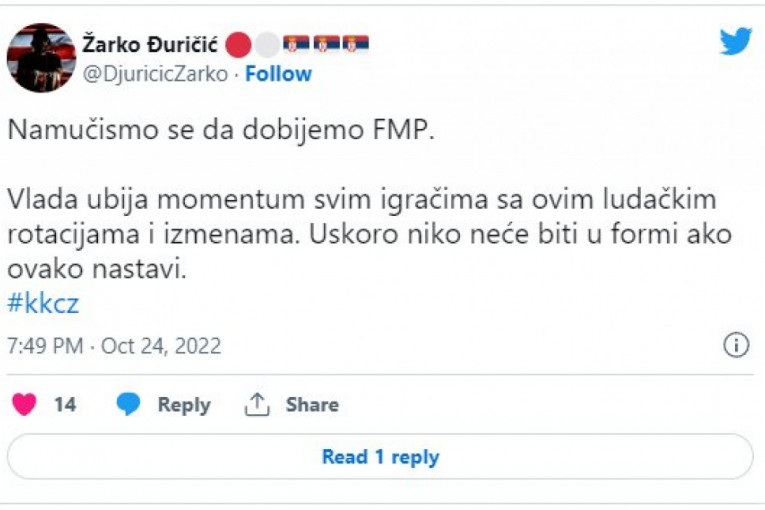Viewport: 765px width, 510px height.
Task: Open the #kkcz hashtag
Action: click(42, 304)
